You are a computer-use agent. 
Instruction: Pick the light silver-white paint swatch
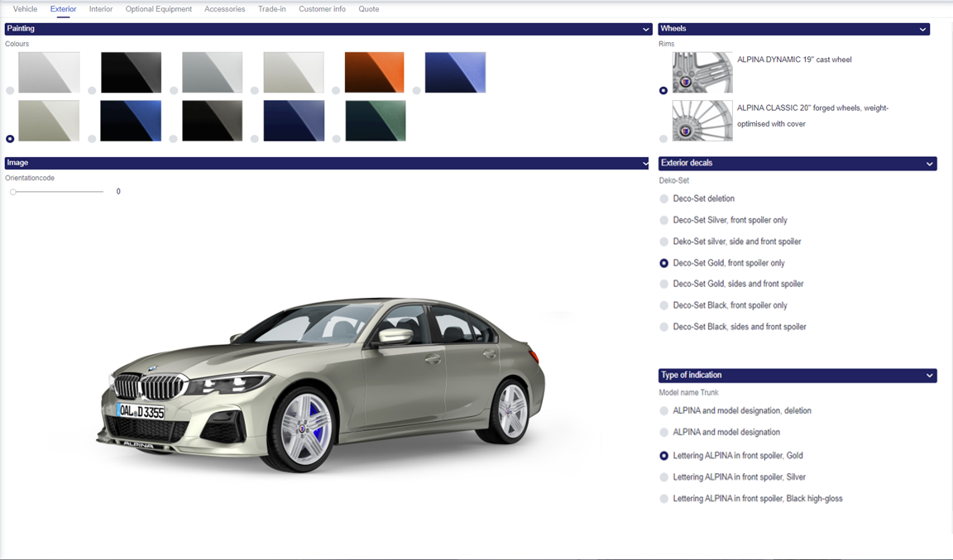[x=49, y=72]
